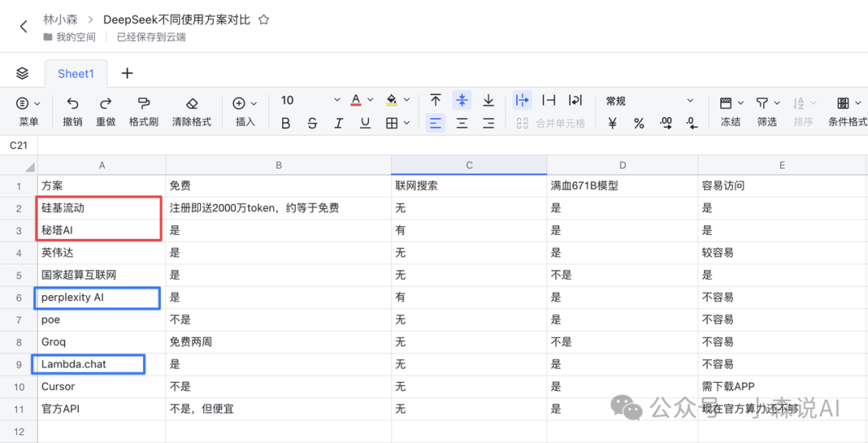Select column B header
This screenshot has width=868, height=443.
coord(278,165)
